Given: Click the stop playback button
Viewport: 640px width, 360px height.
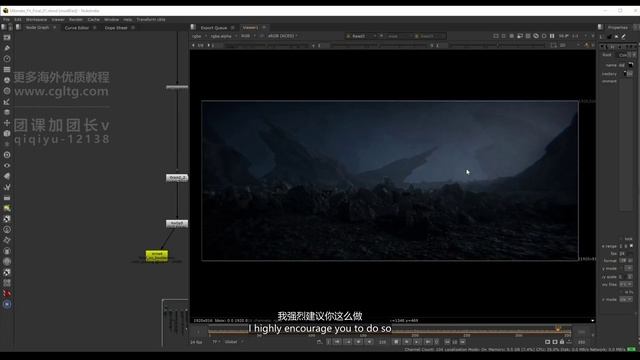Looking at the screenshot, I should click(x=396, y=342).
